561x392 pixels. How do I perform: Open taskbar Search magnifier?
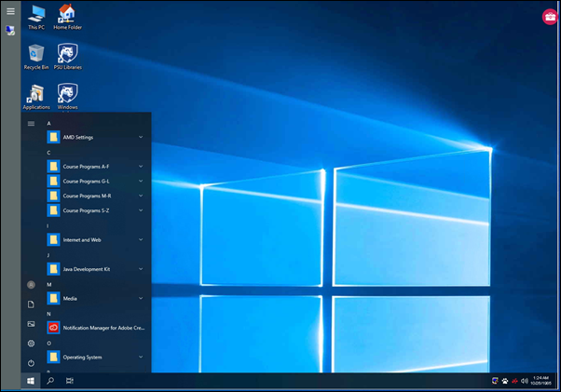pos(50,381)
